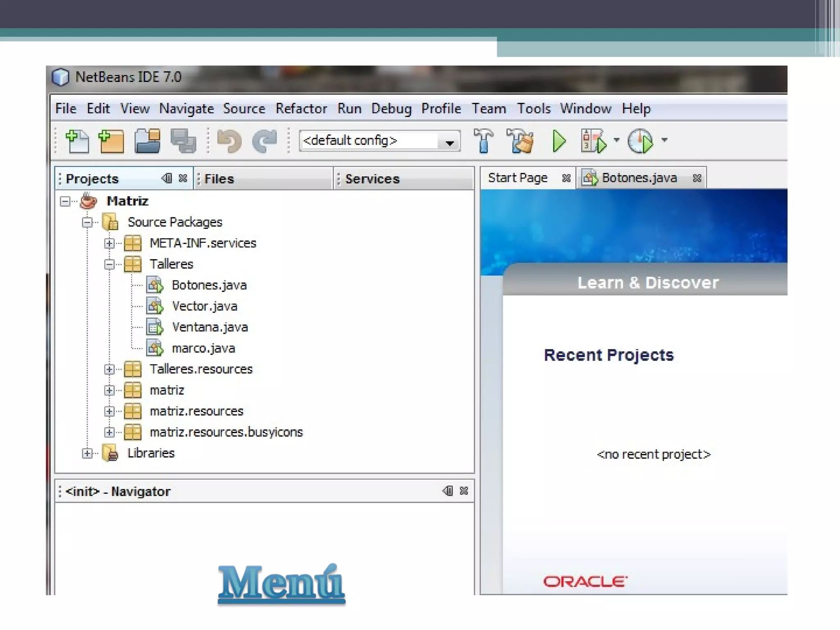
Task: Click the Clean and Build broom icon
Action: [x=520, y=141]
